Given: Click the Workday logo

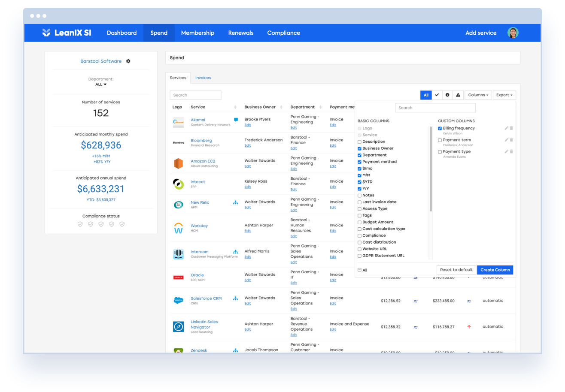Looking at the screenshot, I should (x=178, y=228).
